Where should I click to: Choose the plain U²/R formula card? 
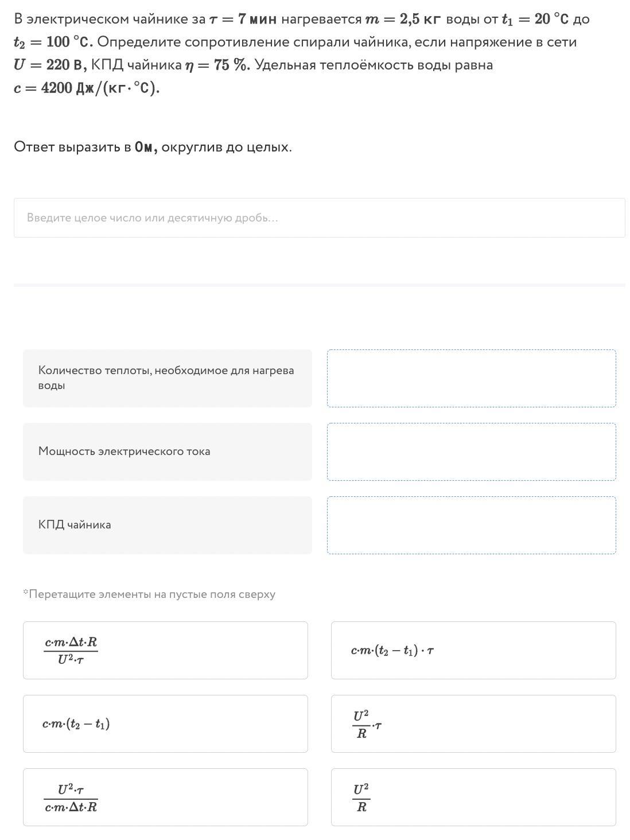pos(473,797)
